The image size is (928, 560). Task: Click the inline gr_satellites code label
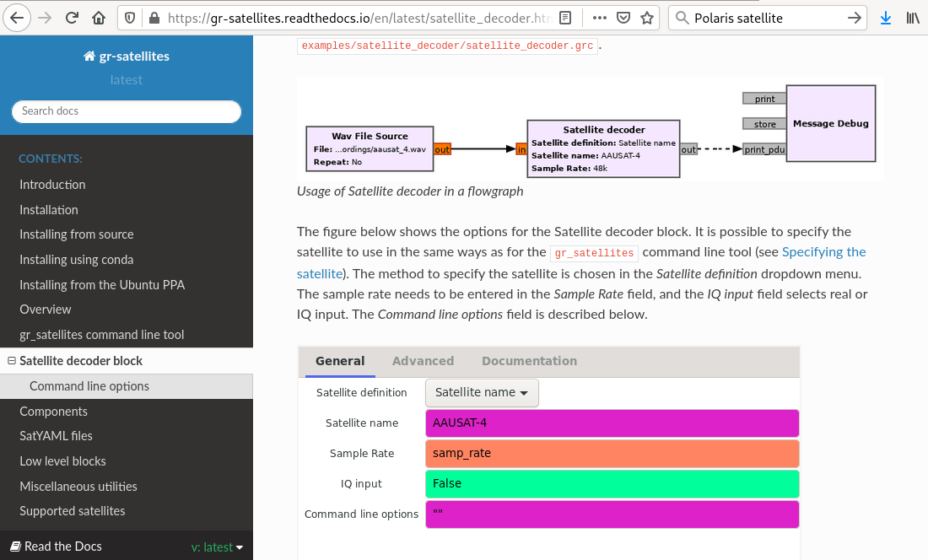pos(594,253)
